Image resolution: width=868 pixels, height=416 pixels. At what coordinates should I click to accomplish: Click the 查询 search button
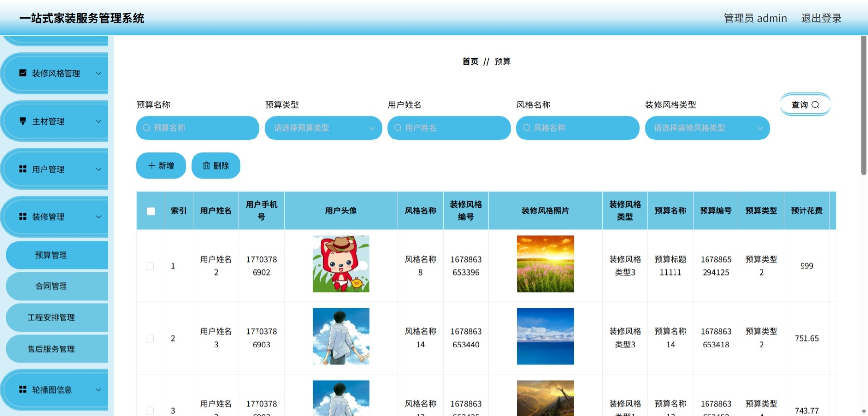pyautogui.click(x=805, y=104)
